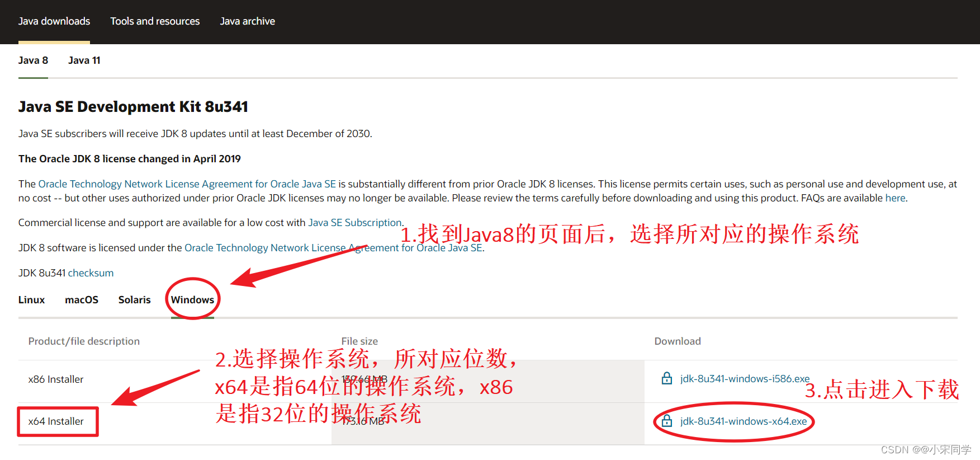Switch to the Java 11 sub-tab
Screen dimensions: 980x460
tap(84, 60)
